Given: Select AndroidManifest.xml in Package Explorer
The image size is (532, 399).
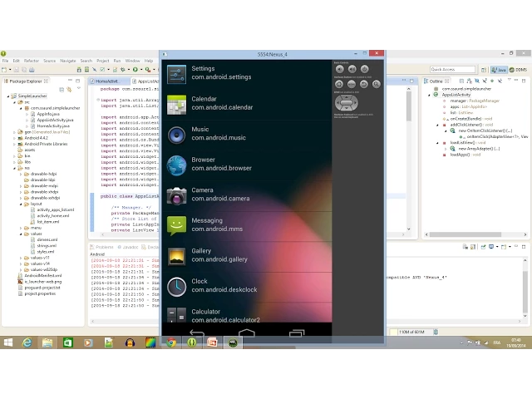Looking at the screenshot, I should click(x=42, y=275).
